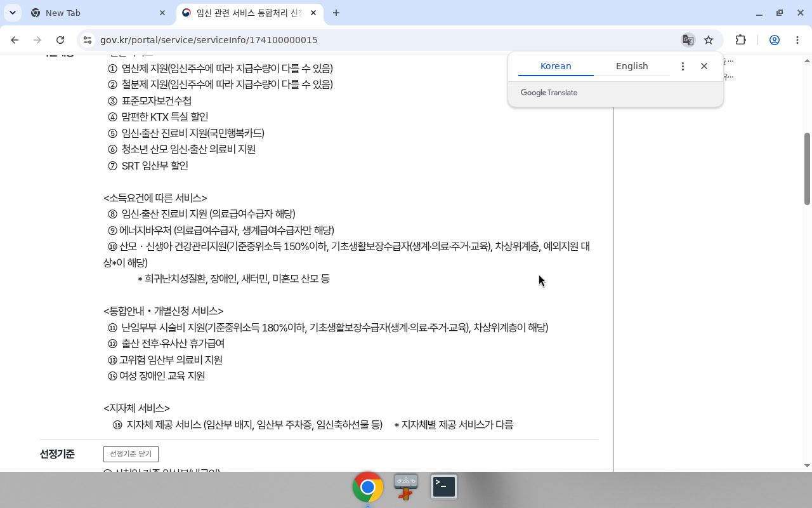The image size is (812, 508).
Task: Focus the gov.kr address bar URL
Action: click(209, 40)
